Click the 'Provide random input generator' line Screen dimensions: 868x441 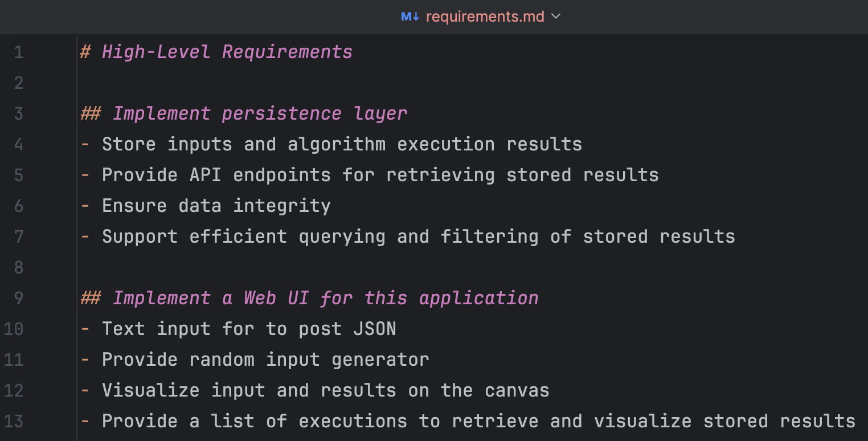coord(265,360)
